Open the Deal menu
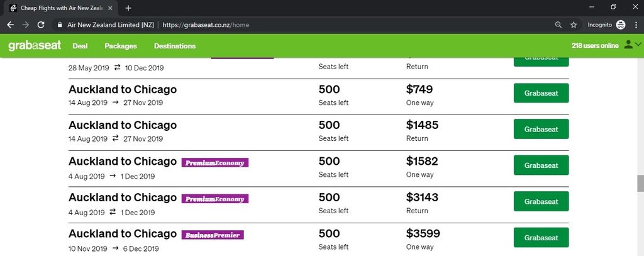 click(x=80, y=46)
